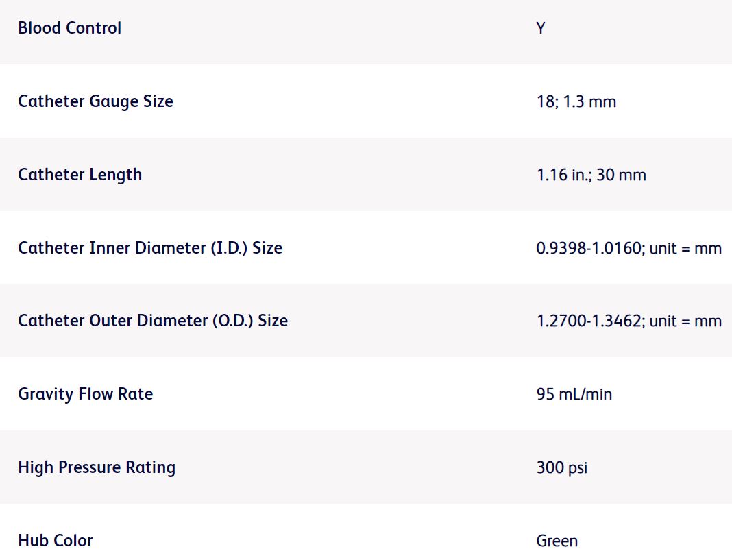This screenshot has width=732, height=560.
Task: Click the Blood Control label
Action: tap(69, 28)
